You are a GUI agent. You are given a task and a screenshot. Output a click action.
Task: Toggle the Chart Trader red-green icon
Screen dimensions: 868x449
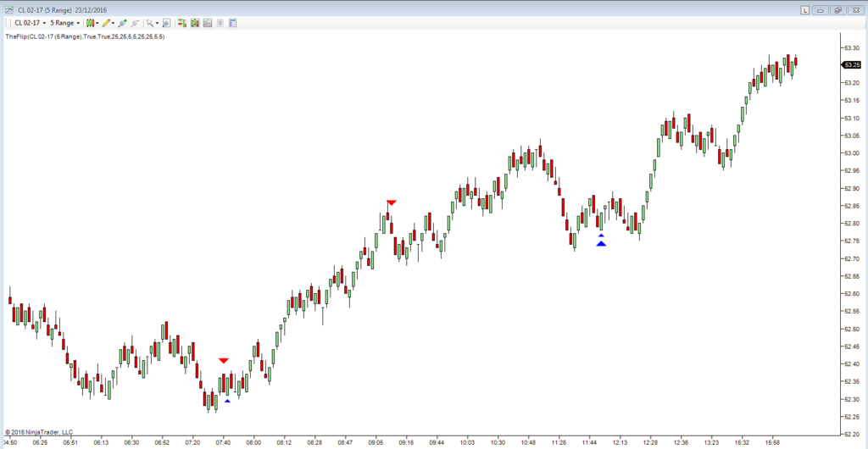pos(181,23)
